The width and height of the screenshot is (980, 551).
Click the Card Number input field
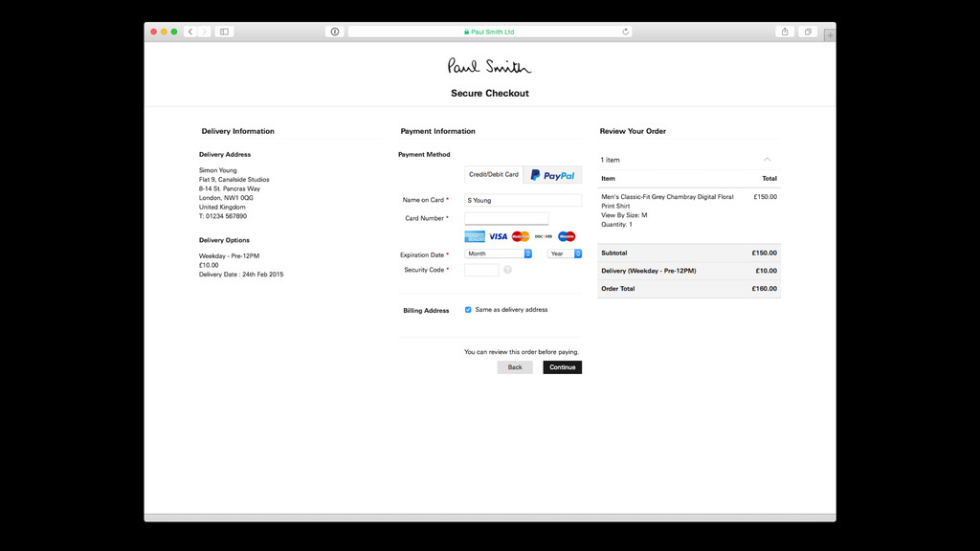pyautogui.click(x=506, y=219)
